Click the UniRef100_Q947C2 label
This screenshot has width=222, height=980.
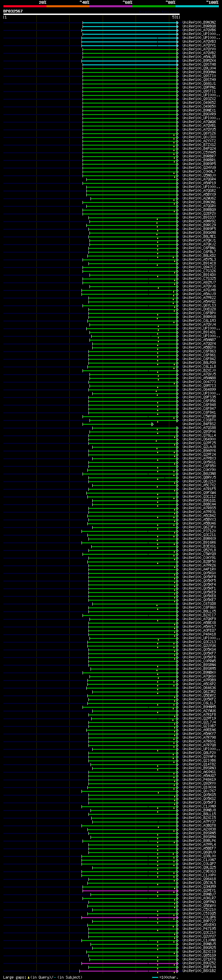click(199, 267)
